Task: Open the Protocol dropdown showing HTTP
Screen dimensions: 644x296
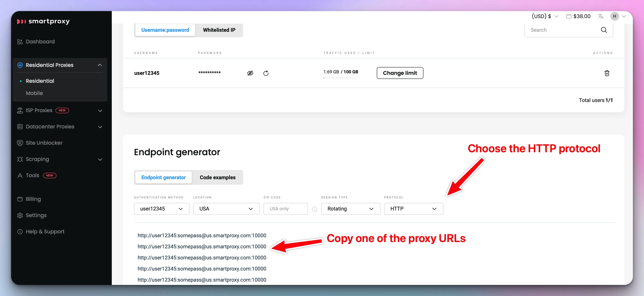Action: pos(413,209)
